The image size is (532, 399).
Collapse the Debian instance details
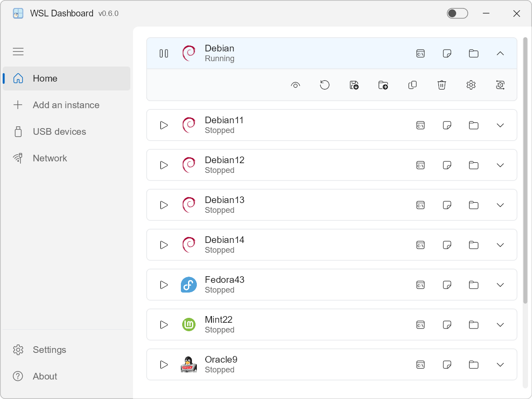[x=500, y=54]
